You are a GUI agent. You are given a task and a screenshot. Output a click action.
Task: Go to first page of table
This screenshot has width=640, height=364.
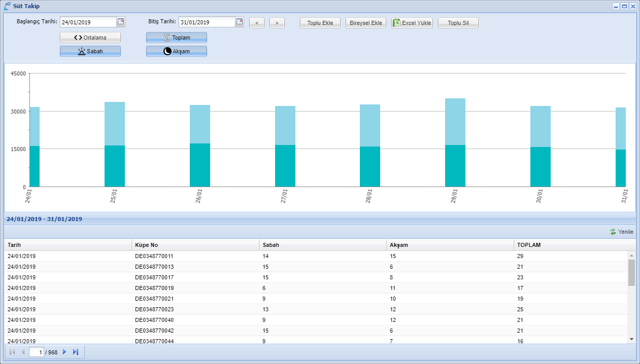(12, 352)
